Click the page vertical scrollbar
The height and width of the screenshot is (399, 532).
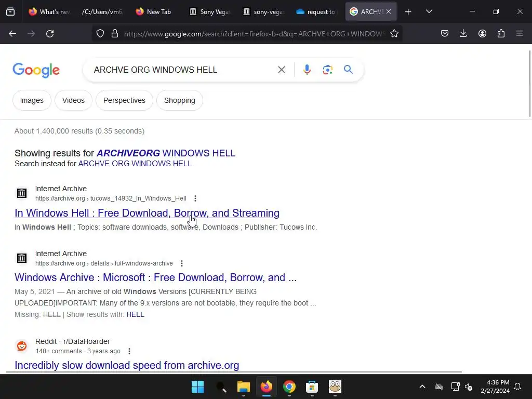pos(529,83)
